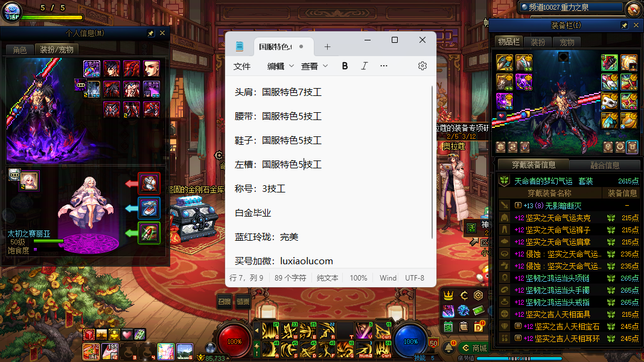This screenshot has width=644, height=362.
Task: Add a new Notepad tab
Action: 327,46
